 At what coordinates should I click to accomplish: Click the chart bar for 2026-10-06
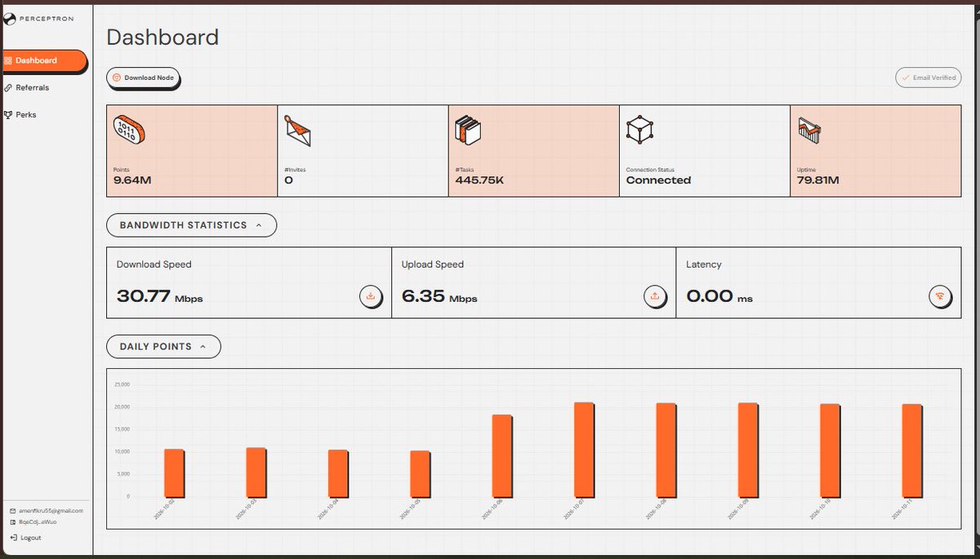click(x=502, y=456)
